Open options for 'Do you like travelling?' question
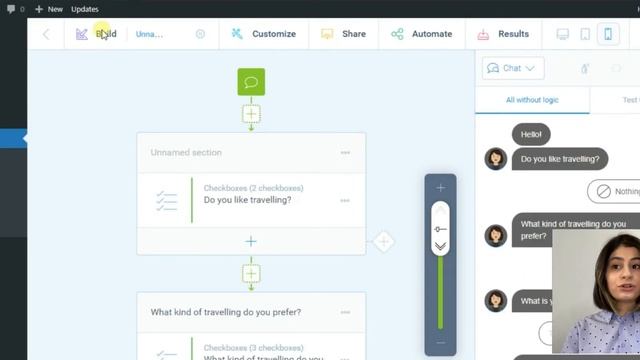Image resolution: width=640 pixels, height=360 pixels. tap(345, 200)
